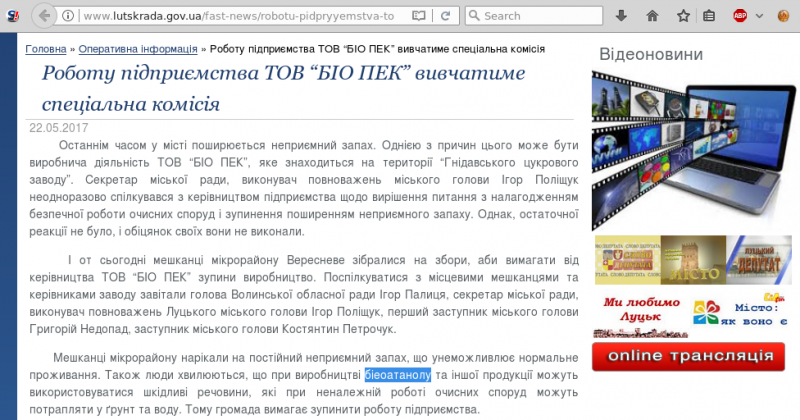The image size is (800, 420).
Task: Click the magnifier icon in Search box
Action: [474, 16]
